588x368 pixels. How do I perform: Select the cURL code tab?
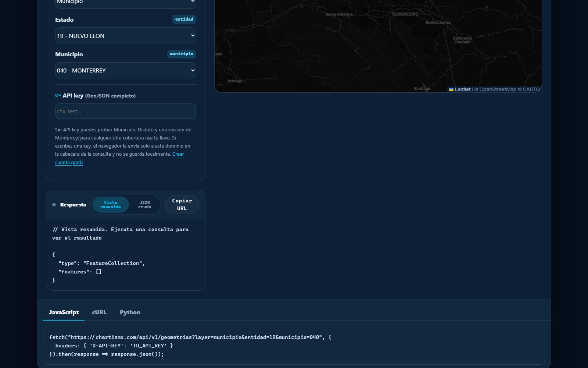(x=99, y=312)
